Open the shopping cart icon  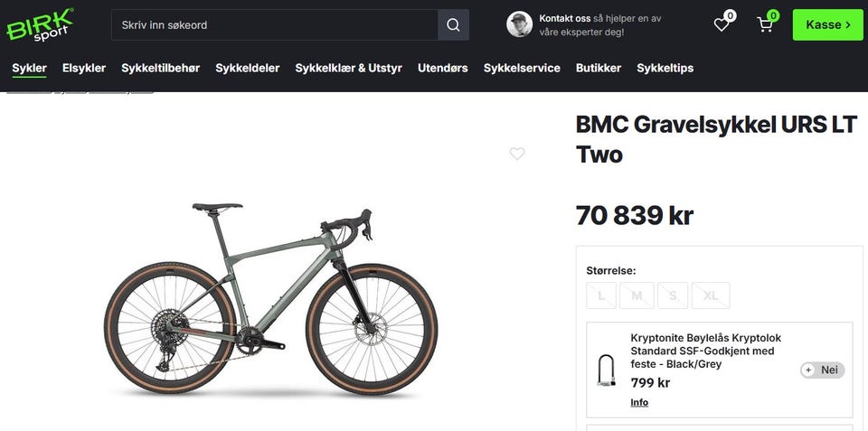[x=765, y=24]
